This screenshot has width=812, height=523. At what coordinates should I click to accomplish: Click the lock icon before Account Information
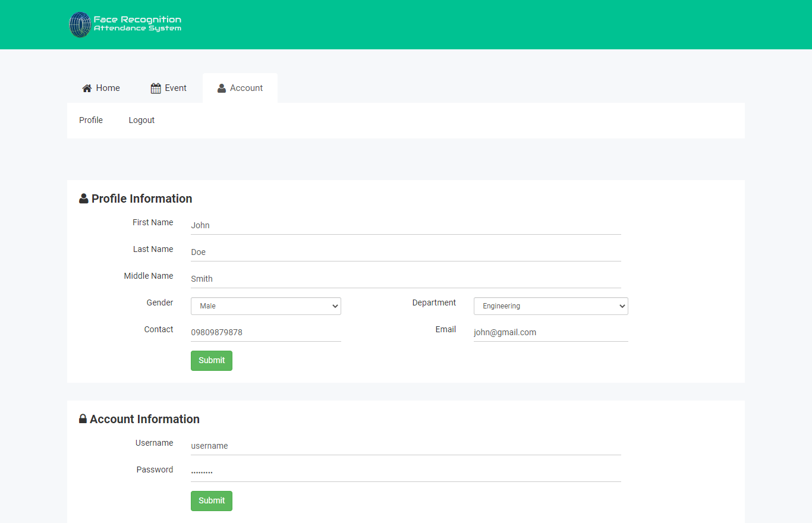pyautogui.click(x=83, y=419)
